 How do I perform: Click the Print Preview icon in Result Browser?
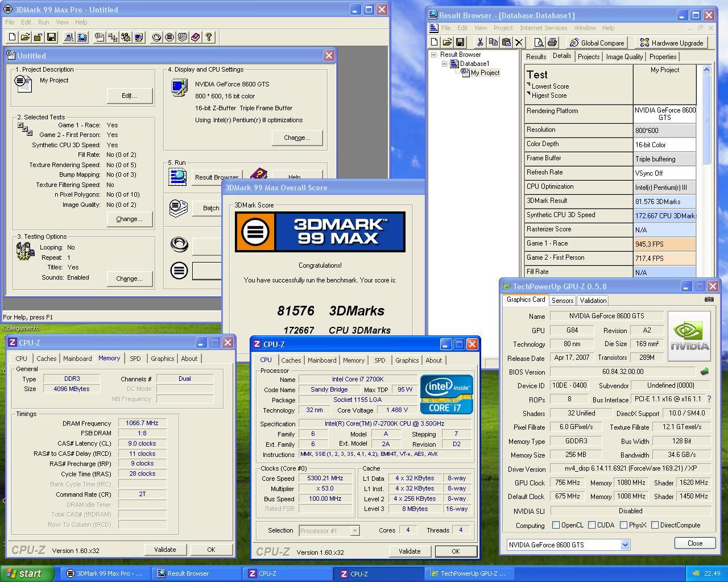539,42
